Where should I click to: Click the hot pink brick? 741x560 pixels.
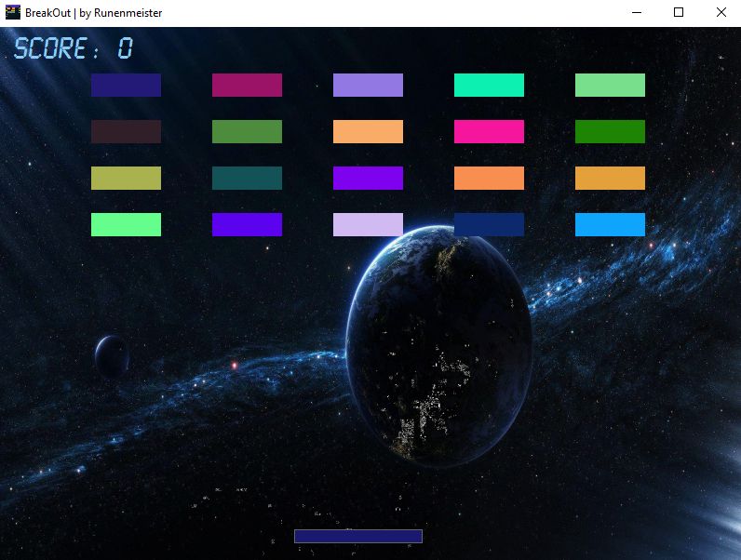pos(489,132)
